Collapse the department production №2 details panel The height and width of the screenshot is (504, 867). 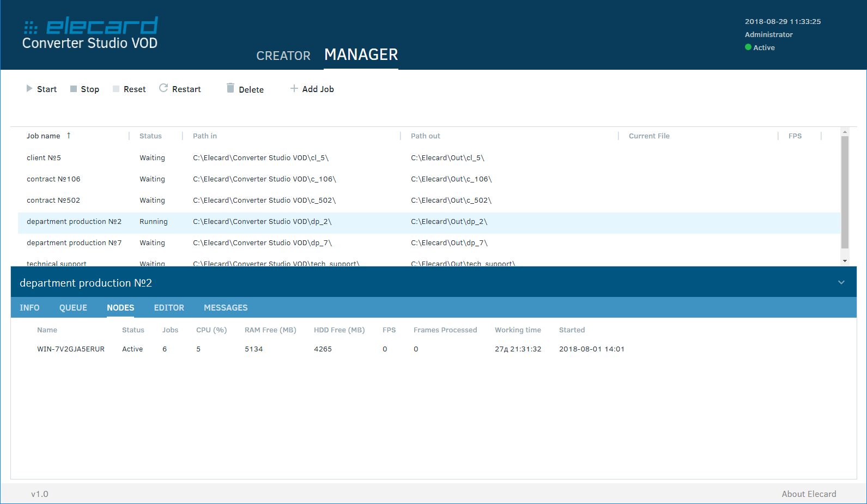tap(841, 282)
